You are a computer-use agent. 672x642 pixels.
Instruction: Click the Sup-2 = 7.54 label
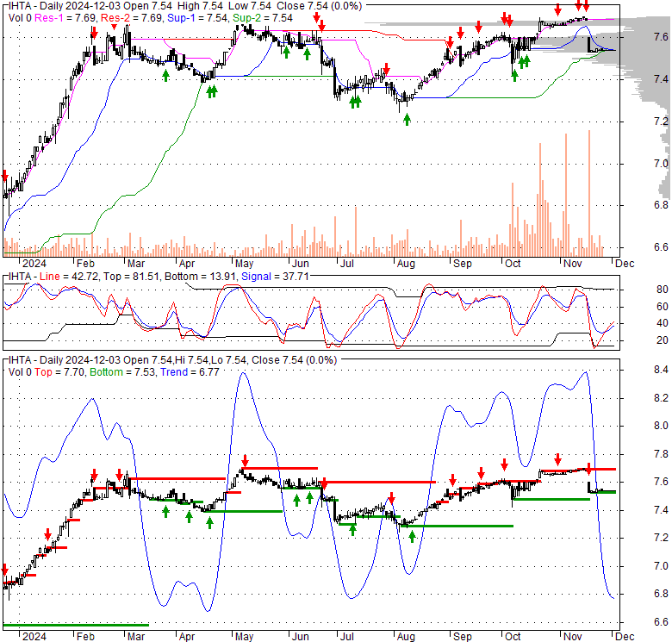[x=262, y=18]
